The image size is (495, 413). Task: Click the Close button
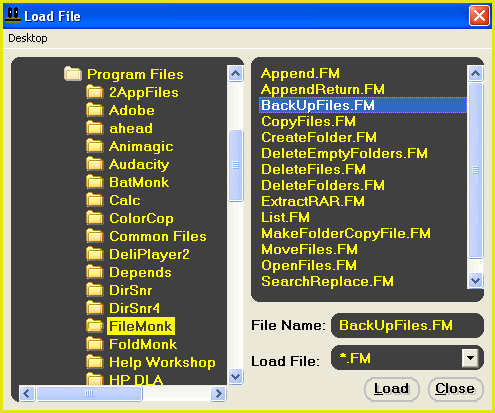click(x=455, y=389)
